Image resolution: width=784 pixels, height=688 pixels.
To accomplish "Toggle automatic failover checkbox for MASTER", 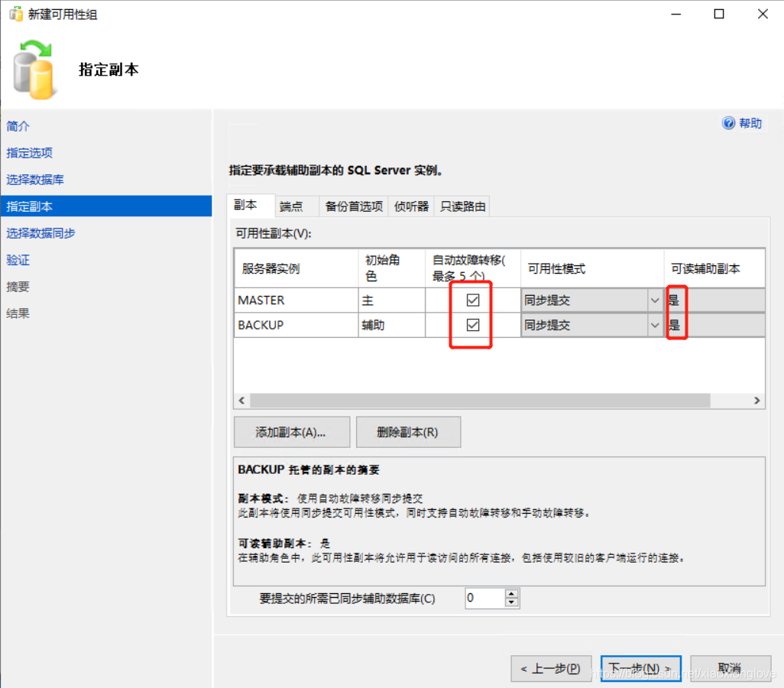I will pyautogui.click(x=472, y=300).
